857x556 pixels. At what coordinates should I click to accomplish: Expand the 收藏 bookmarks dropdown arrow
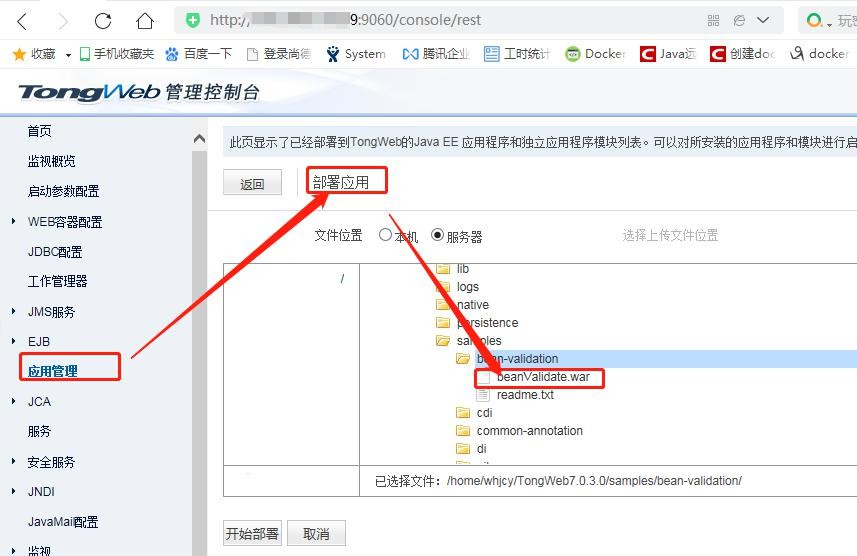[x=68, y=55]
